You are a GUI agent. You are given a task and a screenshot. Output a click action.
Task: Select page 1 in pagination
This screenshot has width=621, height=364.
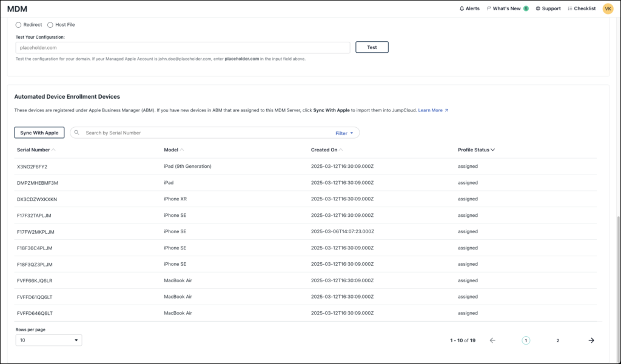tap(526, 340)
